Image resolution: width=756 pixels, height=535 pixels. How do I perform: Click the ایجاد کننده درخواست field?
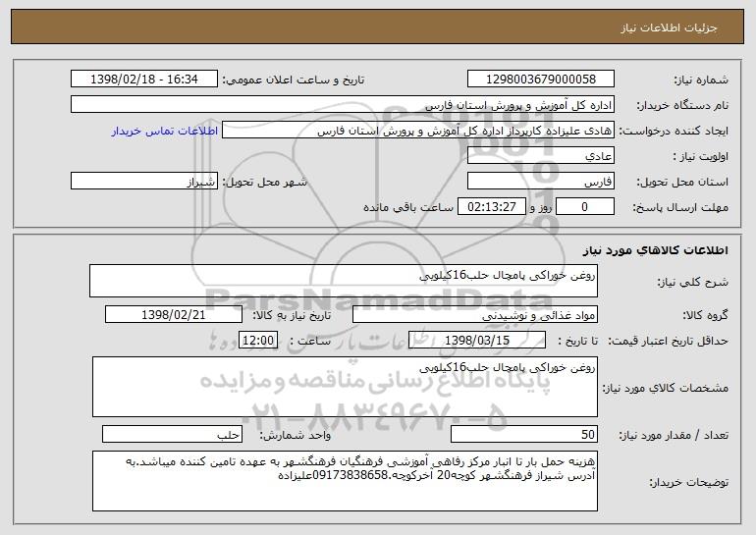(418, 131)
